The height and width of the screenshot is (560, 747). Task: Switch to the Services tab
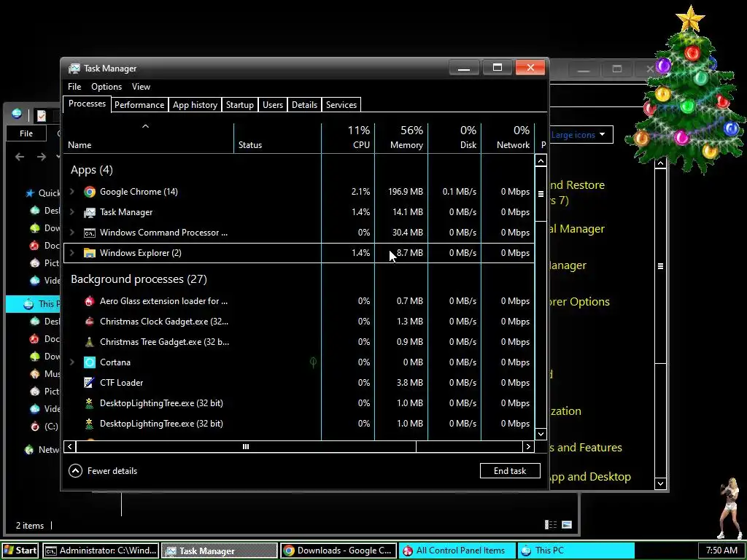[x=341, y=105]
